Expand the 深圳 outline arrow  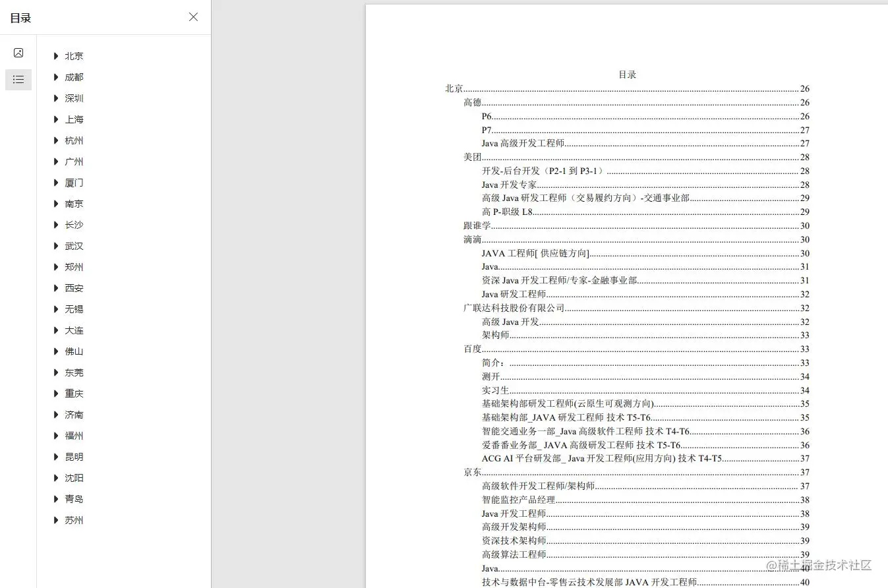click(56, 98)
